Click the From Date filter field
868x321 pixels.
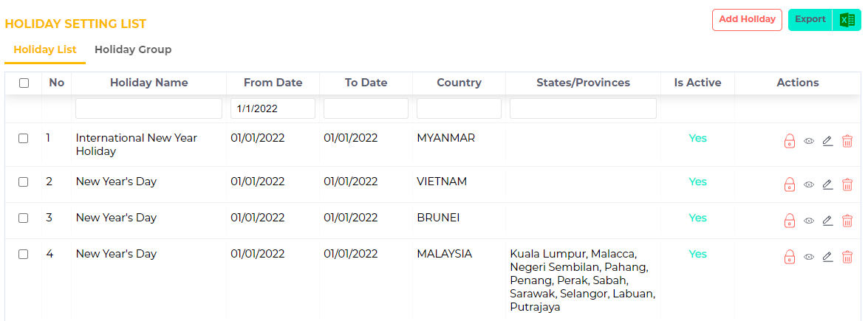[273, 108]
